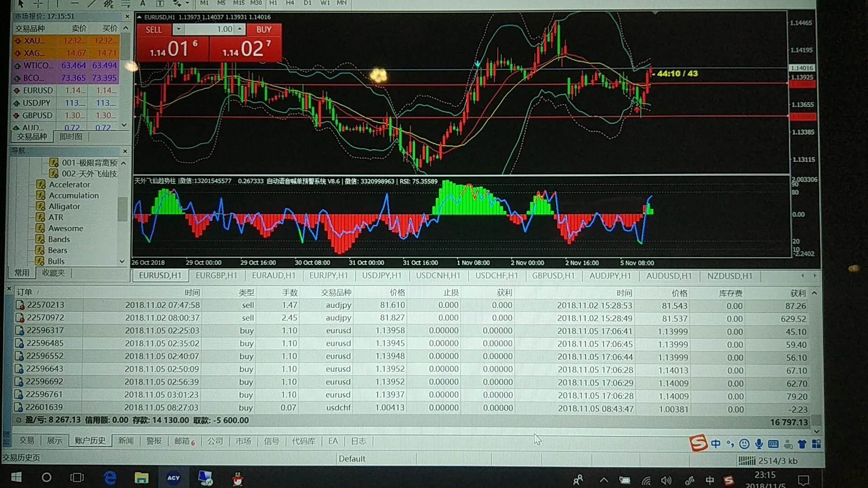The height and width of the screenshot is (488, 868).
Task: Close the Navigator panel
Action: [x=125, y=151]
